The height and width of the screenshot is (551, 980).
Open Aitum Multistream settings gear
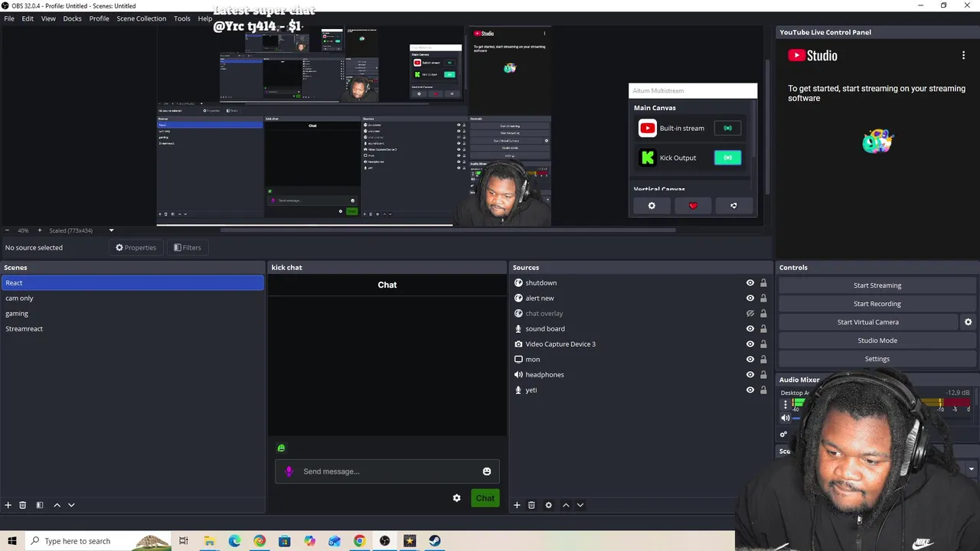(652, 206)
